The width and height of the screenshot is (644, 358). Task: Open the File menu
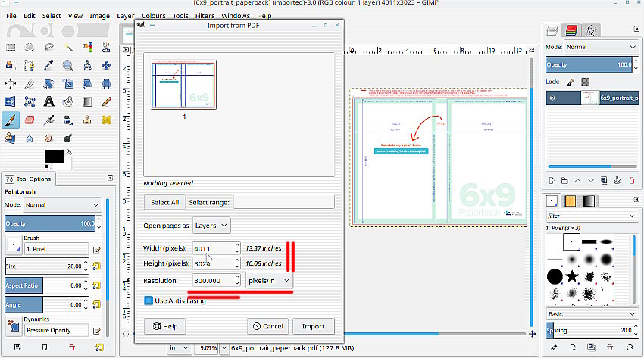11,16
